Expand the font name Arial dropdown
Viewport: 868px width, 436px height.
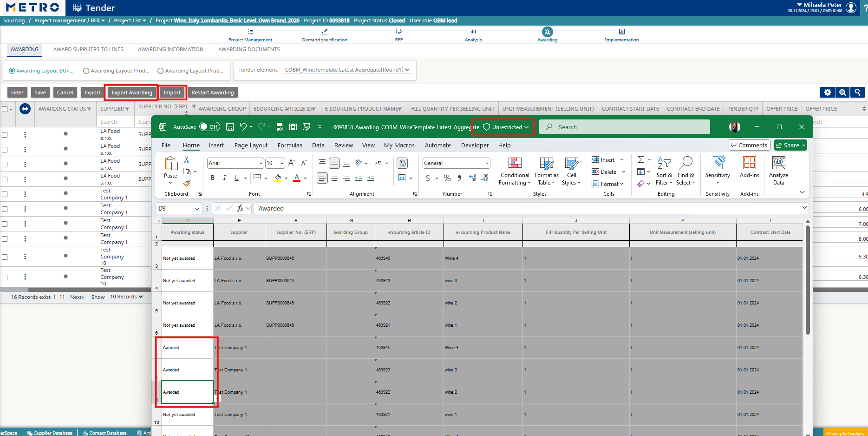pos(261,163)
